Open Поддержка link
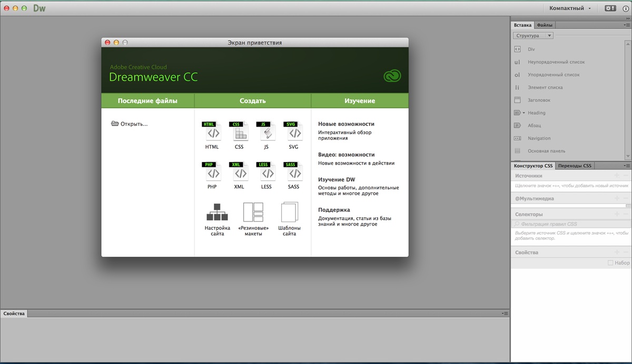The height and width of the screenshot is (364, 632). click(x=334, y=210)
